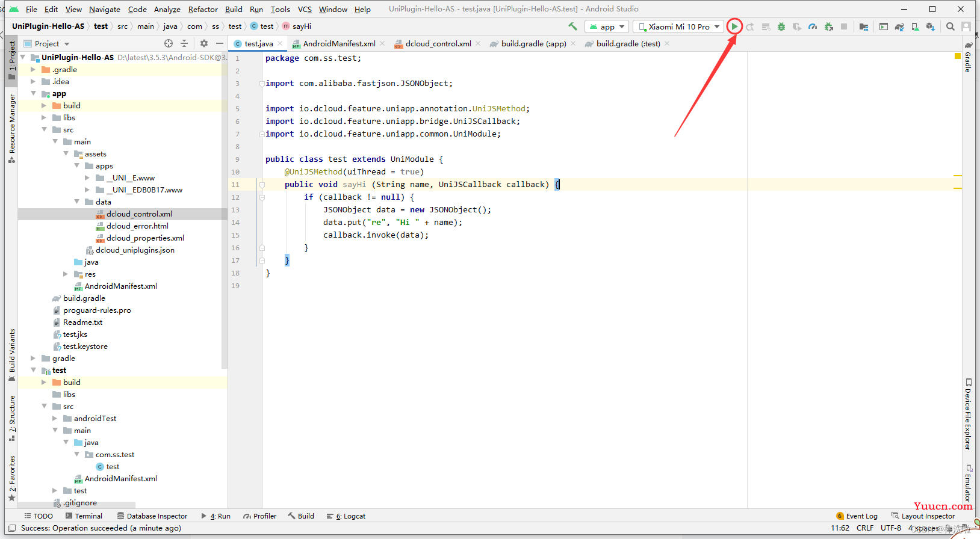Open the Layout Inspector
980x539 pixels.
point(923,516)
